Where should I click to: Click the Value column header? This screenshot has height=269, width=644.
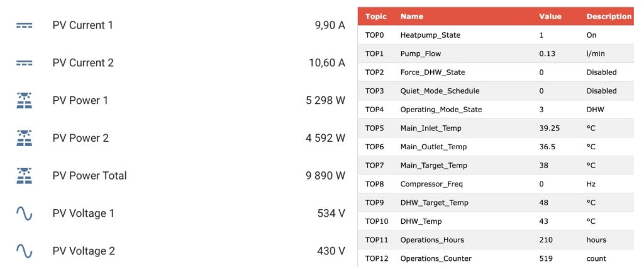click(550, 16)
